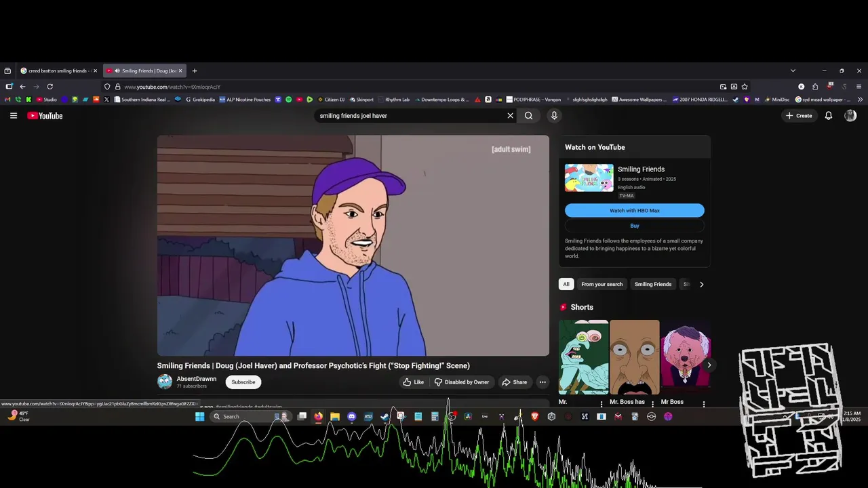Open the AbsentDrawnn channel avatar
This screenshot has height=488, width=868.
pos(165,382)
